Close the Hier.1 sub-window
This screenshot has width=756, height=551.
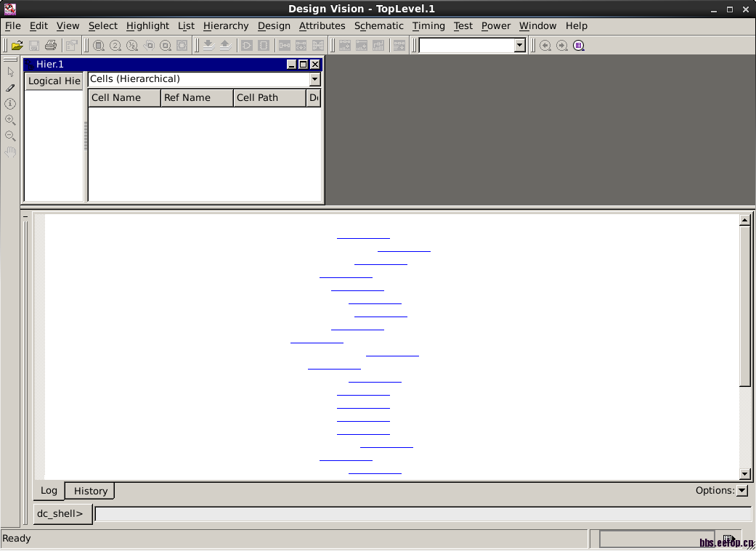click(315, 64)
